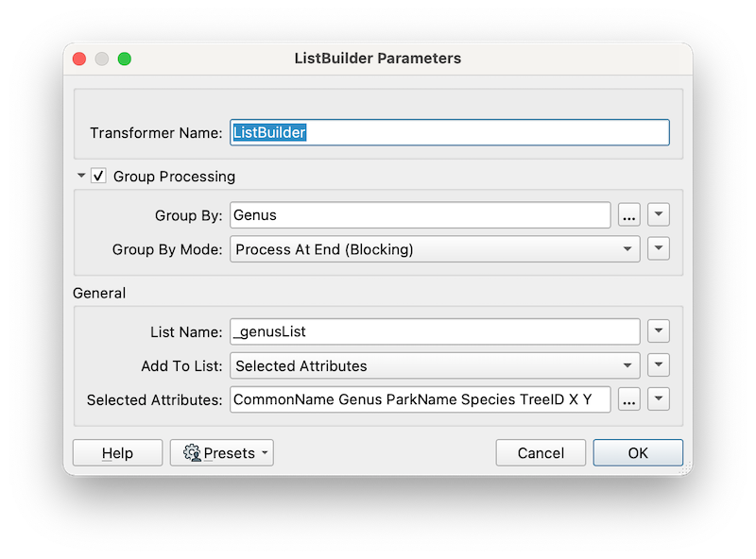Open the arrow menu beside Group By Mode
This screenshot has width=756, height=559.
pyautogui.click(x=658, y=249)
